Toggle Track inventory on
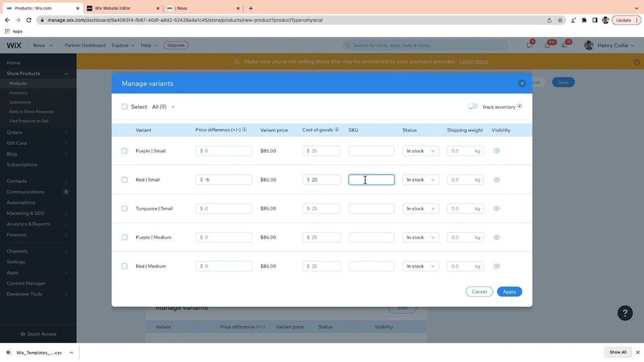Screen dimensions: 644x362 474,106
